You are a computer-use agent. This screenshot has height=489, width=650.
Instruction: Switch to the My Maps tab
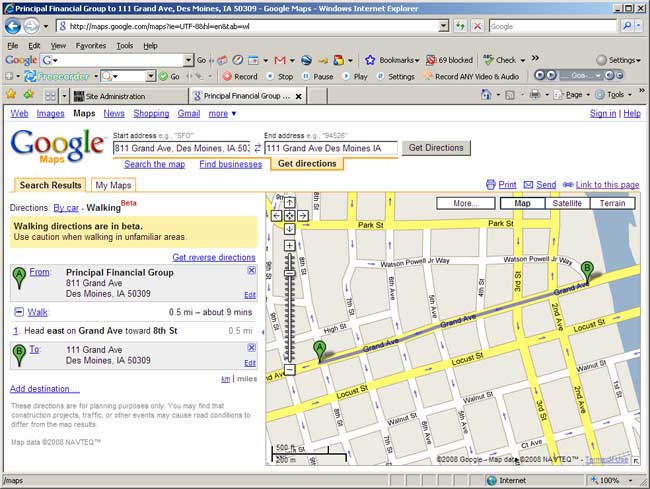(x=113, y=185)
